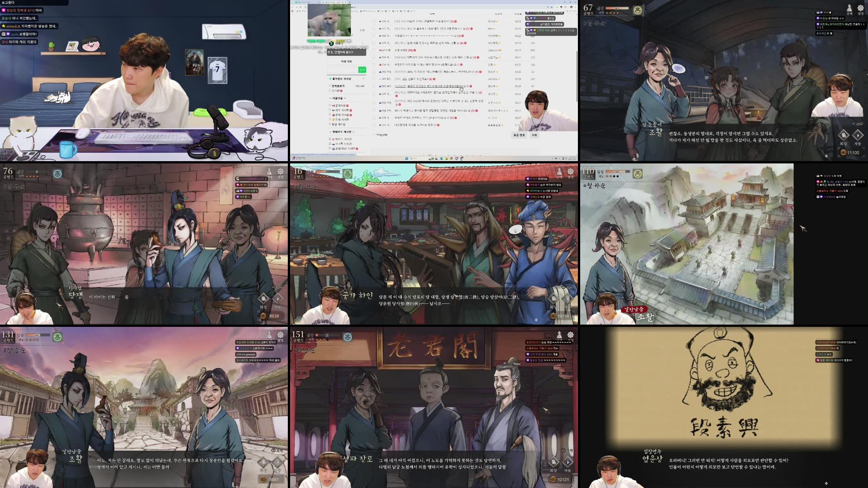Viewport: 868px width, 488px height.
Task: Open 설정 gear in the 67 공헌도 panel
Action: [860, 9]
